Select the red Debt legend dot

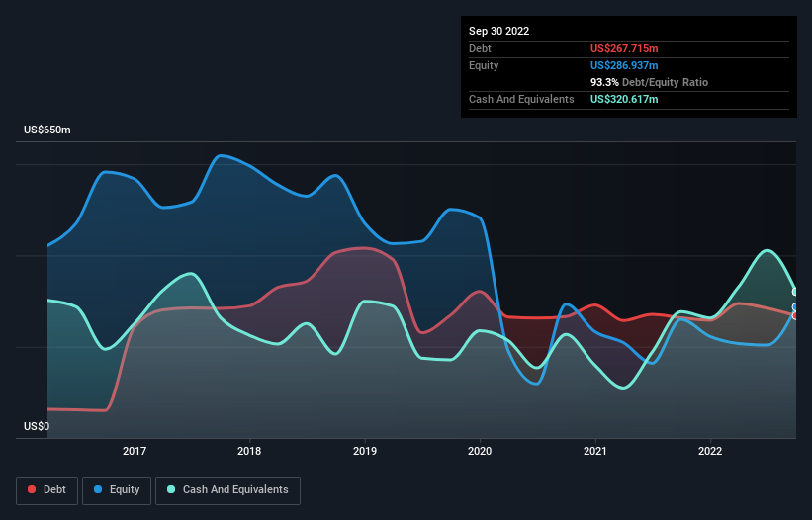(x=32, y=489)
